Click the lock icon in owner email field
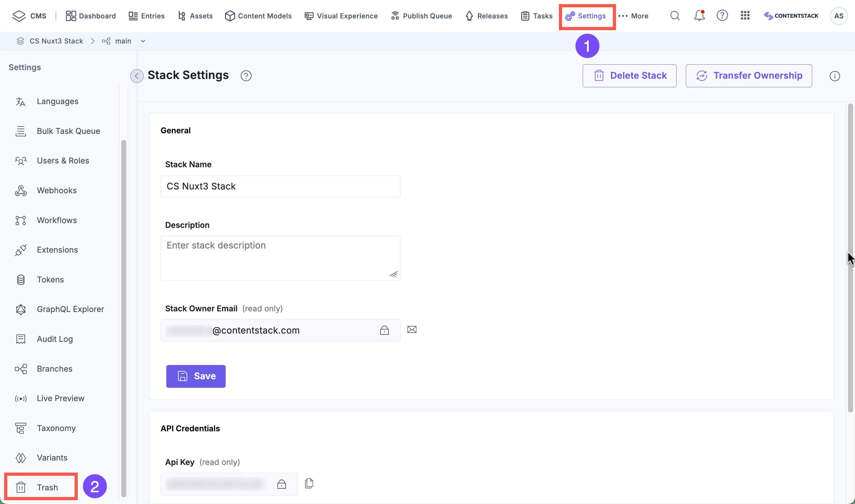Image resolution: width=855 pixels, height=504 pixels. pyautogui.click(x=384, y=330)
